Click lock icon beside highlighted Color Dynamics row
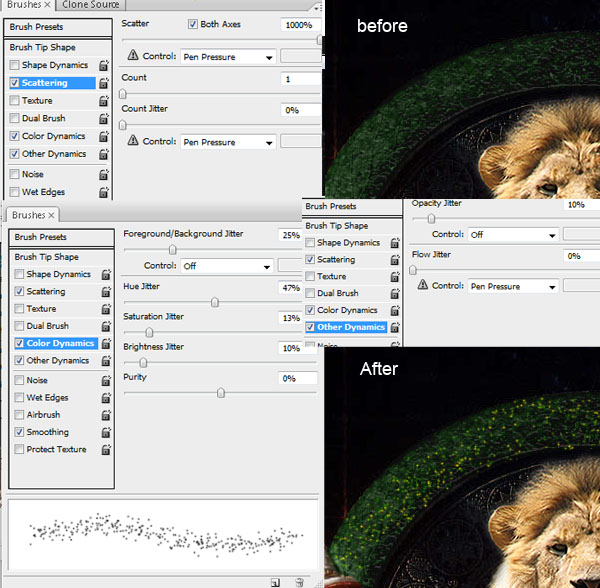The height and width of the screenshot is (588, 600). 106,344
